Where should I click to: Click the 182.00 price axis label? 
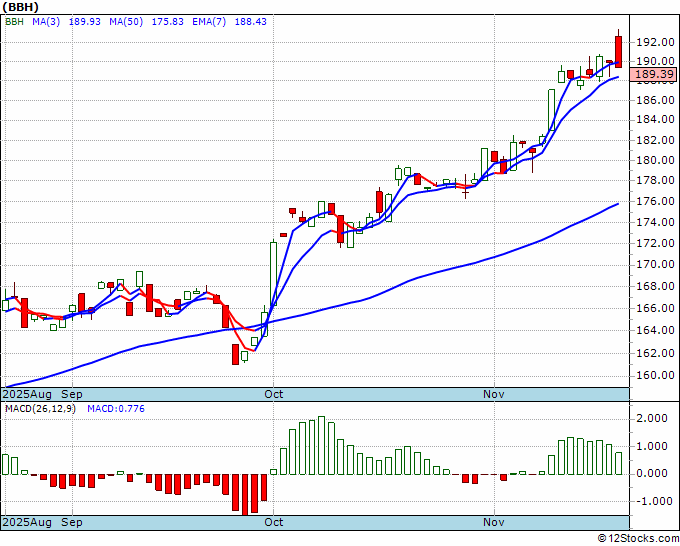(655, 140)
